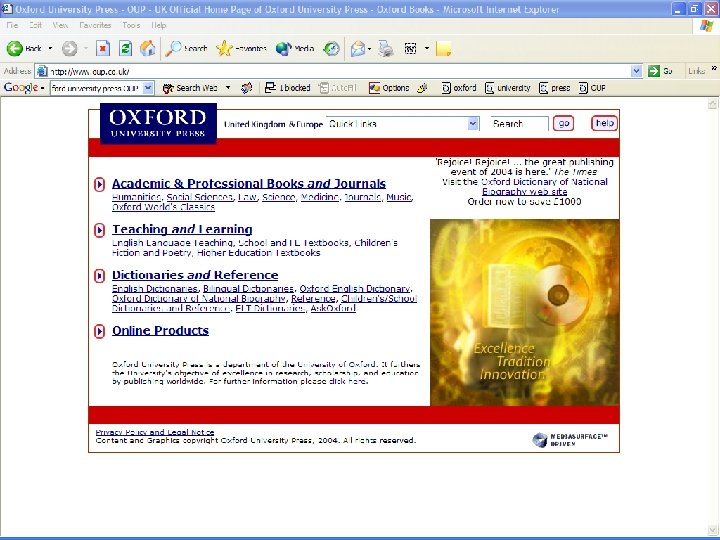This screenshot has height=540, width=720.
Task: Open the Mail envelope icon
Action: (x=357, y=48)
